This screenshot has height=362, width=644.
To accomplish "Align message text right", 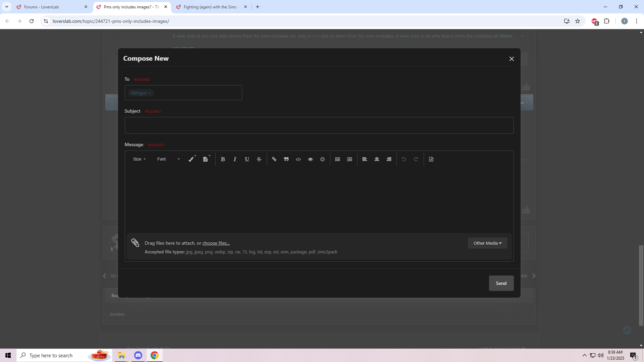I will (x=389, y=159).
